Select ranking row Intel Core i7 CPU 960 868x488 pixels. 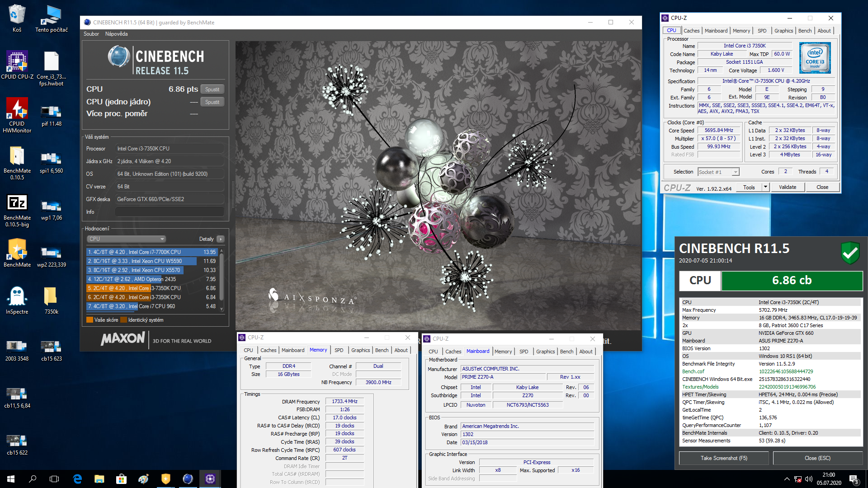[x=151, y=306]
